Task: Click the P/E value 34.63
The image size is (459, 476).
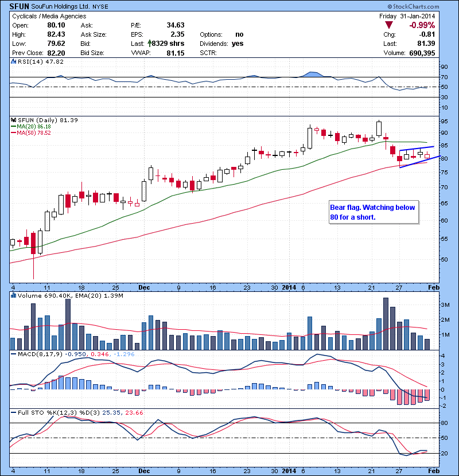Action: [x=175, y=25]
